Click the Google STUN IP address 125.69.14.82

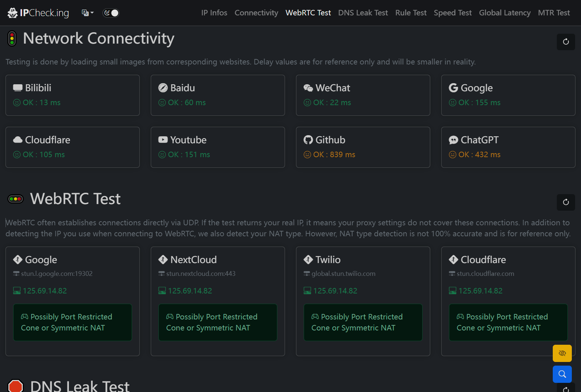[x=45, y=291]
